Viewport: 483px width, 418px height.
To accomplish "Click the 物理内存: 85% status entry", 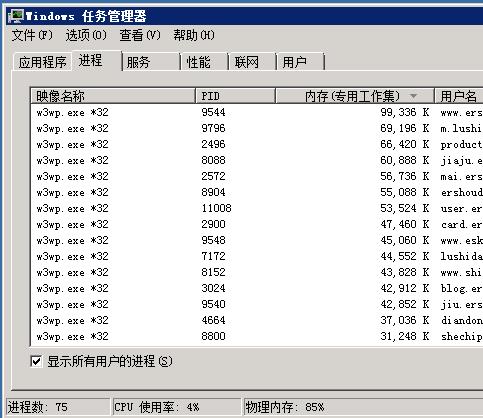I will (363, 407).
